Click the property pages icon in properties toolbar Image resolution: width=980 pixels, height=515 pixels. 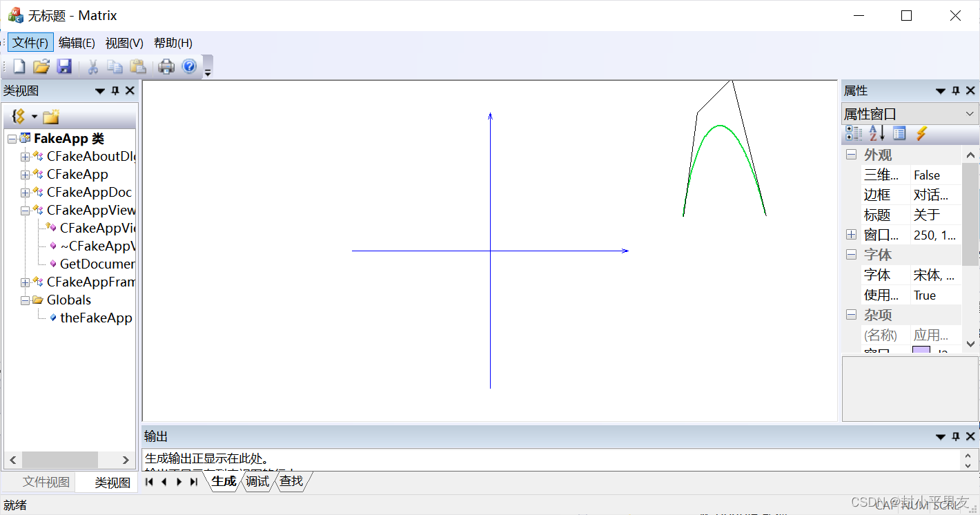tap(899, 133)
